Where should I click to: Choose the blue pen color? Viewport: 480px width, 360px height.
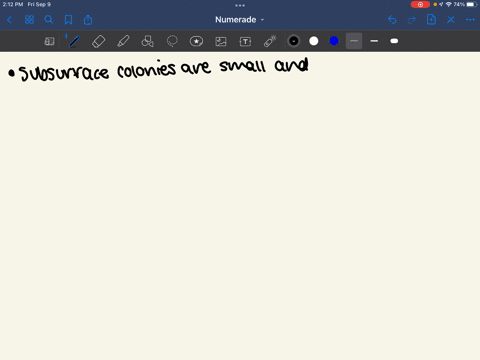tap(334, 41)
